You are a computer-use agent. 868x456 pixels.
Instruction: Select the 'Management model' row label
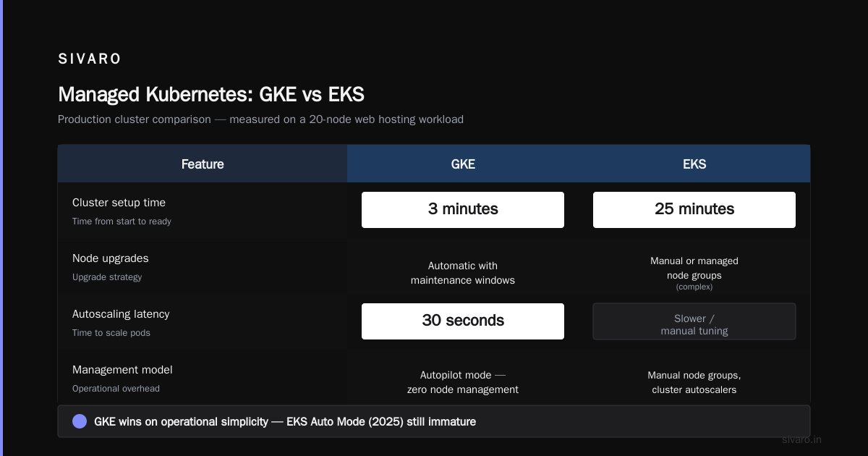(x=122, y=370)
